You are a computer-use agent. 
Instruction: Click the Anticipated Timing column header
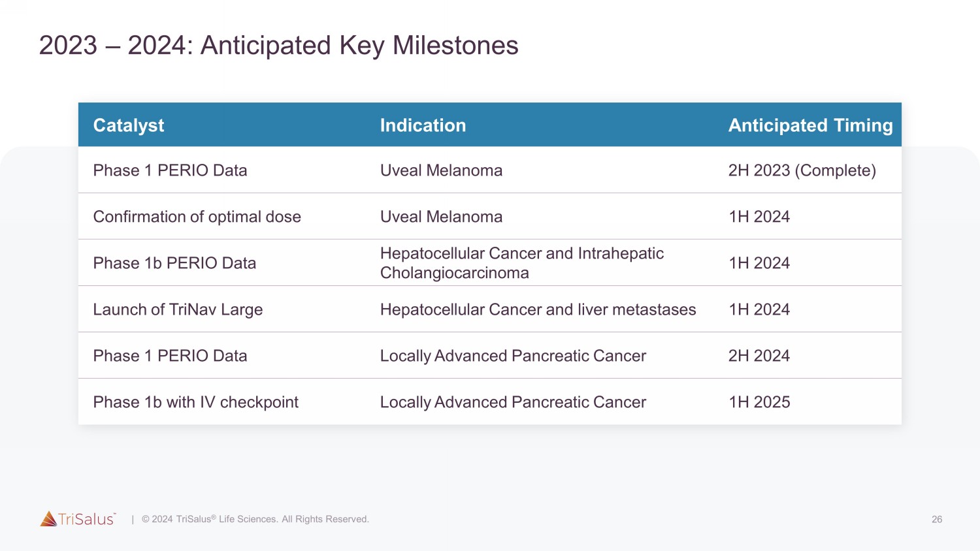coord(810,125)
